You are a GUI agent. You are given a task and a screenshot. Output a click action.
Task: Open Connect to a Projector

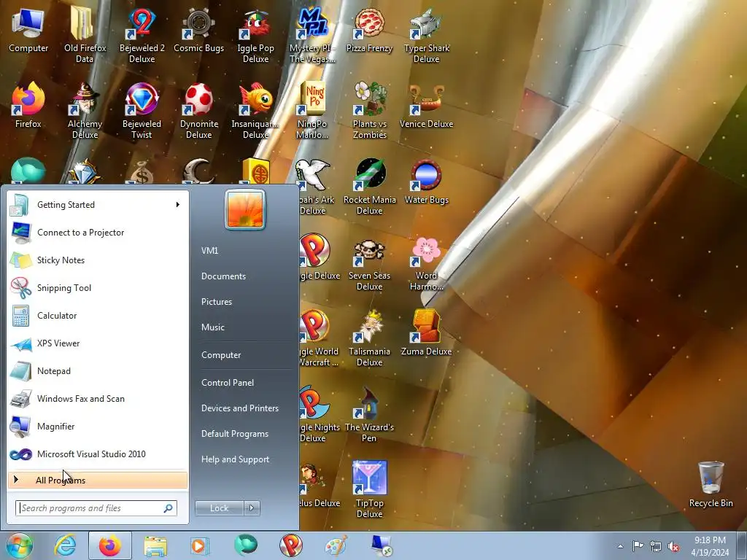click(98, 233)
